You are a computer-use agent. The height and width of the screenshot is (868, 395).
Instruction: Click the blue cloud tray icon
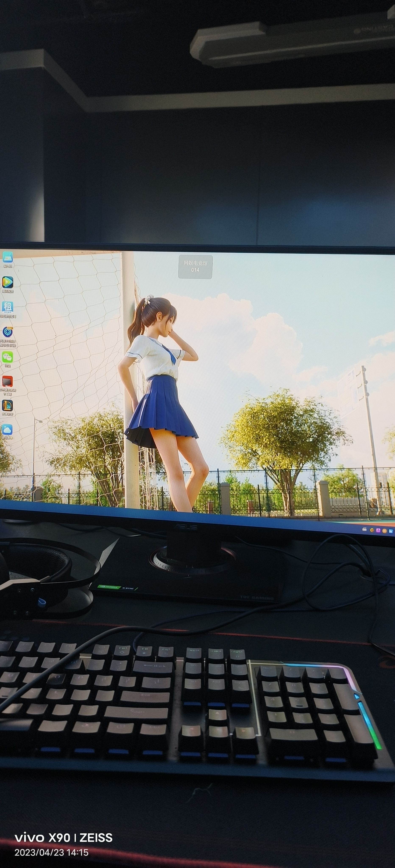pyautogui.click(x=391, y=531)
